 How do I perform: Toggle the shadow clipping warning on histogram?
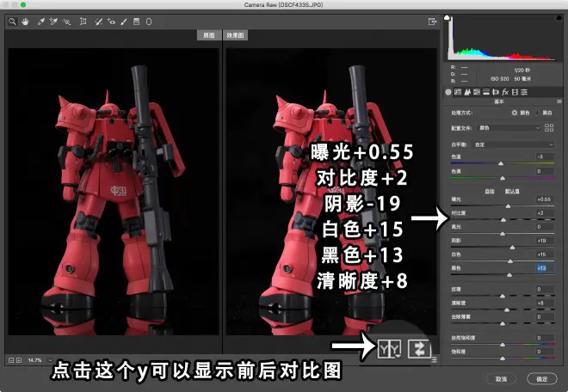click(x=447, y=17)
